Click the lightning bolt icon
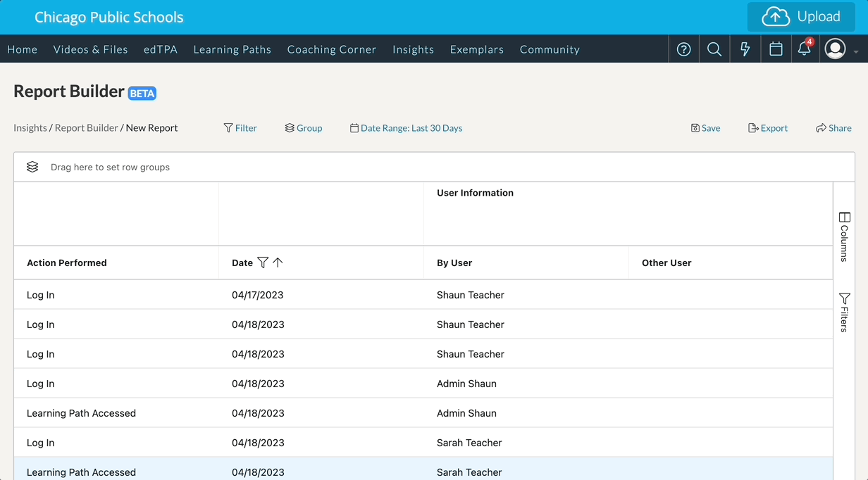Viewport: 868px width, 480px height. [745, 49]
